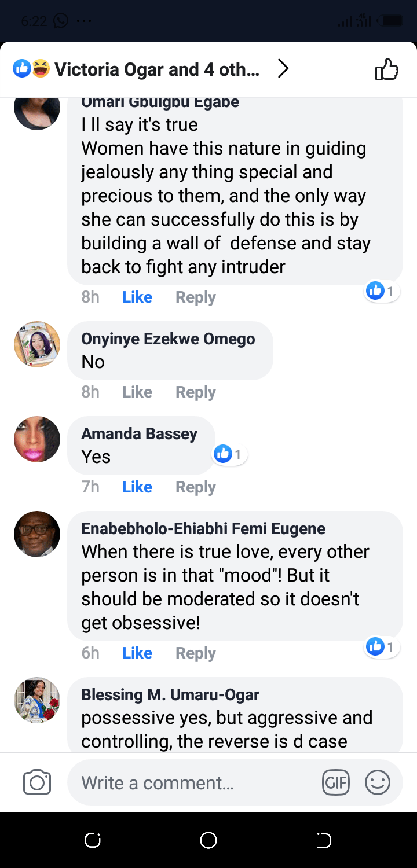Reply to Amanda Bassey's comment
Viewport: 417px width, 868px height.
[196, 487]
